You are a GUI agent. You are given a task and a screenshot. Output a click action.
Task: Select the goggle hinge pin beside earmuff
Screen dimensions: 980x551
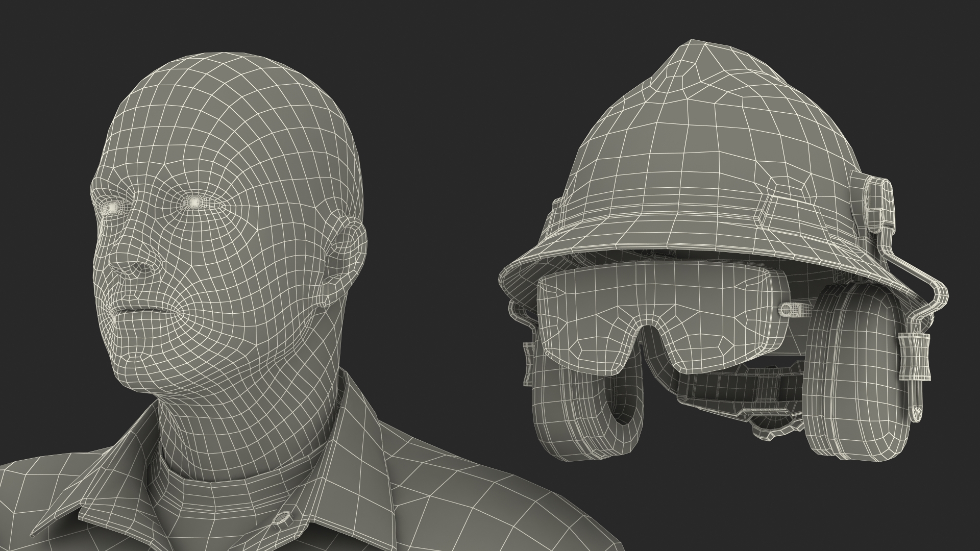tap(793, 309)
